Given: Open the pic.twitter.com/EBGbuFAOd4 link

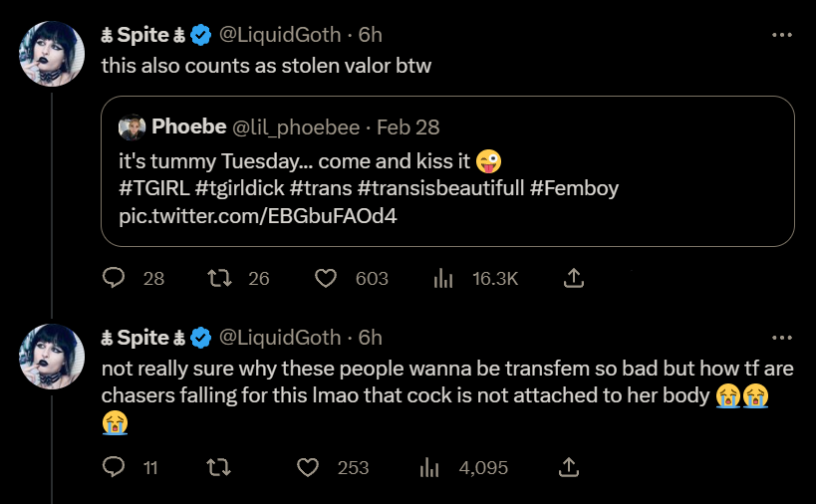Looking at the screenshot, I should click(258, 215).
